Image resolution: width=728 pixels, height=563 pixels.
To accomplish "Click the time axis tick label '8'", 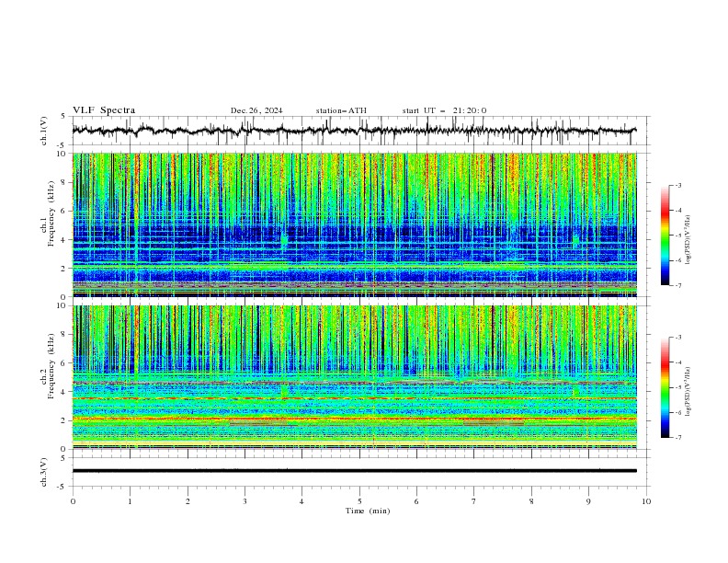I will pyautogui.click(x=531, y=501).
